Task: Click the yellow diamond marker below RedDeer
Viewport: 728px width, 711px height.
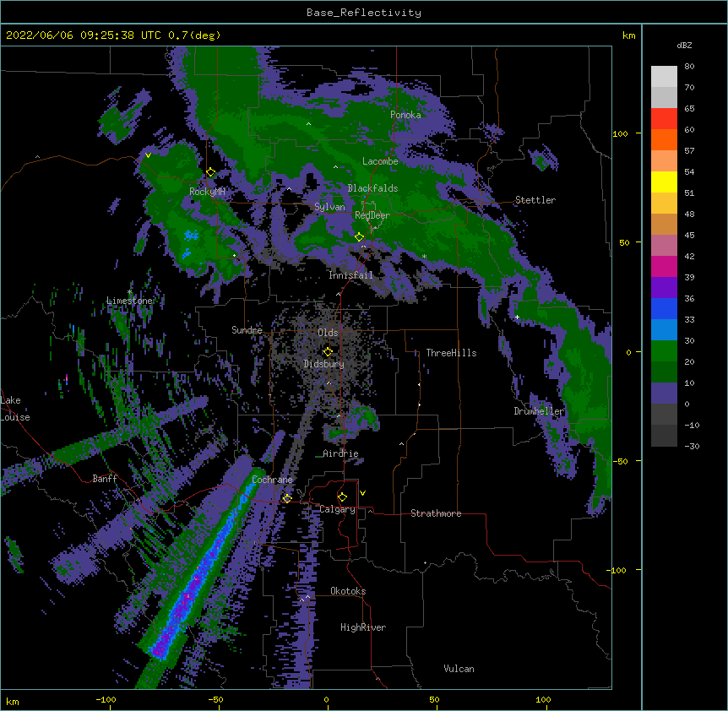Action: [x=360, y=236]
